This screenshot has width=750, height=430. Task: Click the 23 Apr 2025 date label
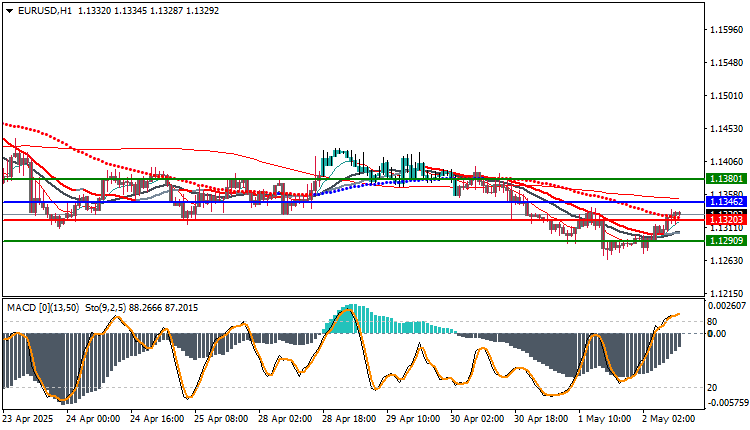(x=28, y=419)
